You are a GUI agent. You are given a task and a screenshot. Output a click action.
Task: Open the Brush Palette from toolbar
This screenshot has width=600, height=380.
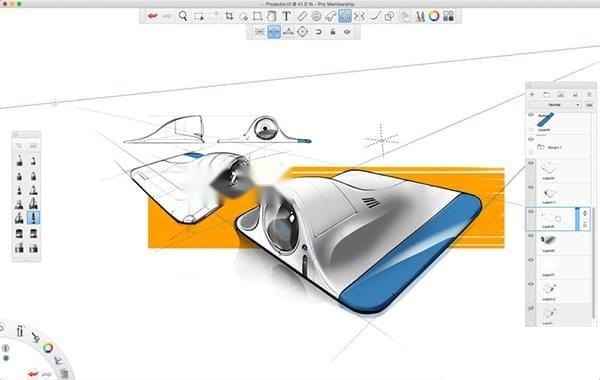(x=420, y=16)
